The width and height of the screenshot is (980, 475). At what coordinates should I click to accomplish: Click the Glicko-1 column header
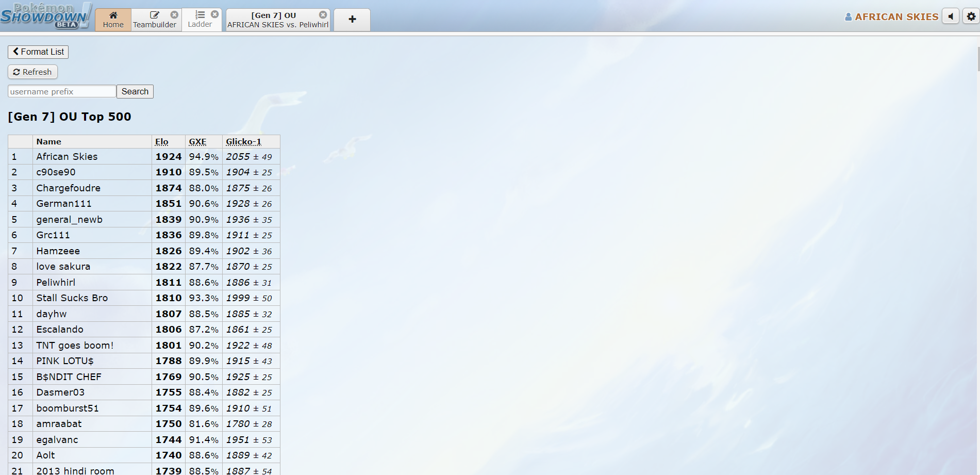pos(243,142)
